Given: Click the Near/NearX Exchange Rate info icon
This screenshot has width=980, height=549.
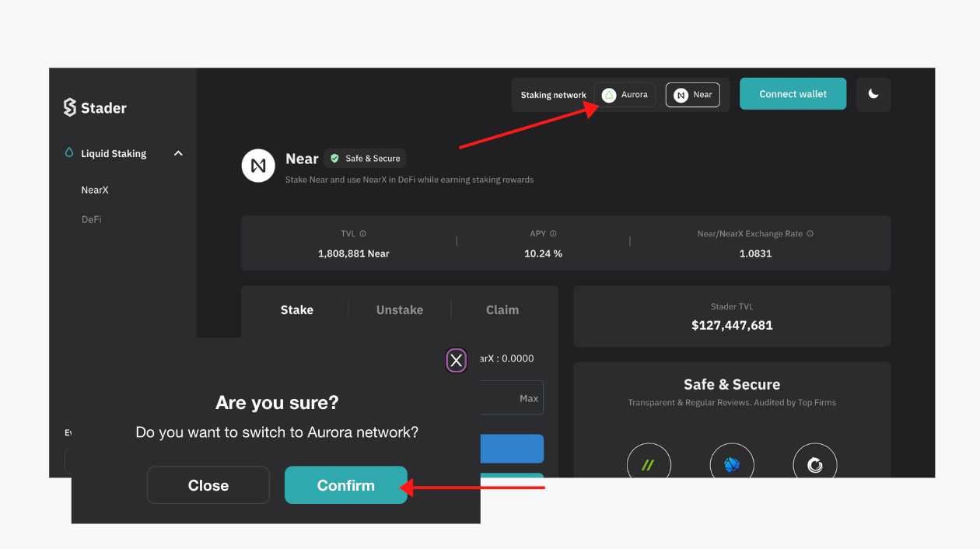Looking at the screenshot, I should pyautogui.click(x=810, y=233).
